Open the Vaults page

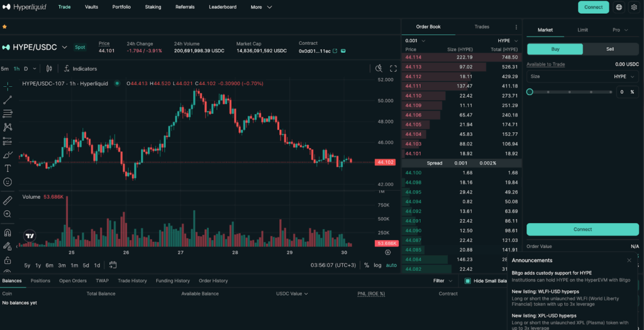coord(91,7)
